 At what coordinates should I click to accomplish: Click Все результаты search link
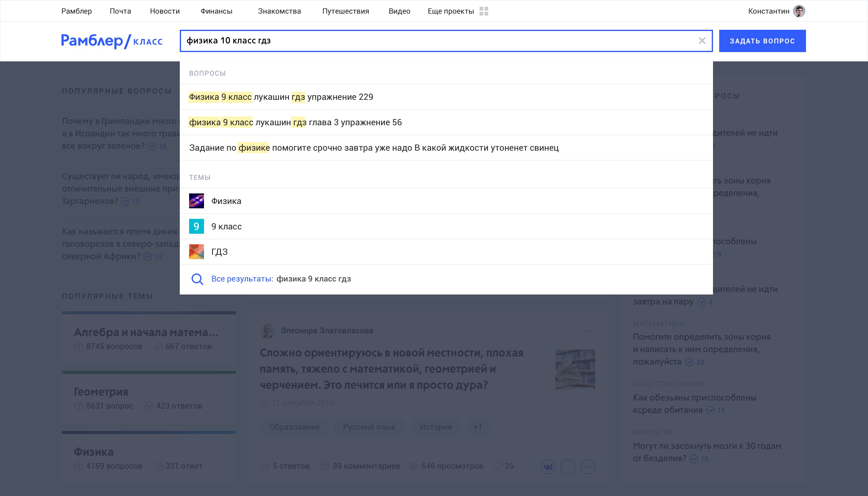coord(242,279)
